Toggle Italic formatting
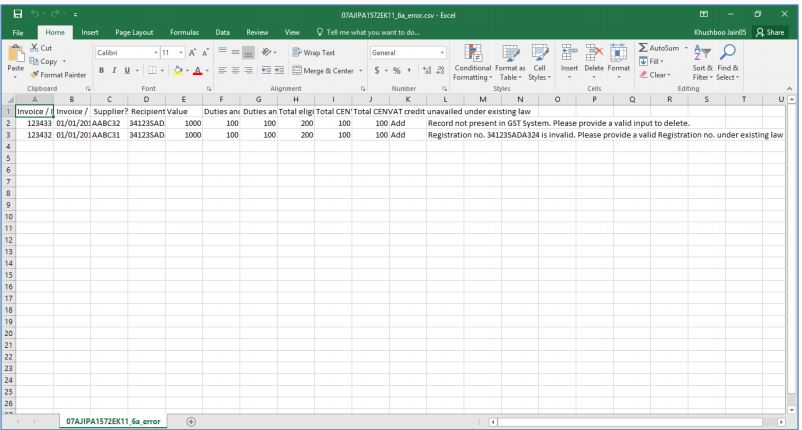Screen dimensions: 802x430 point(114,70)
